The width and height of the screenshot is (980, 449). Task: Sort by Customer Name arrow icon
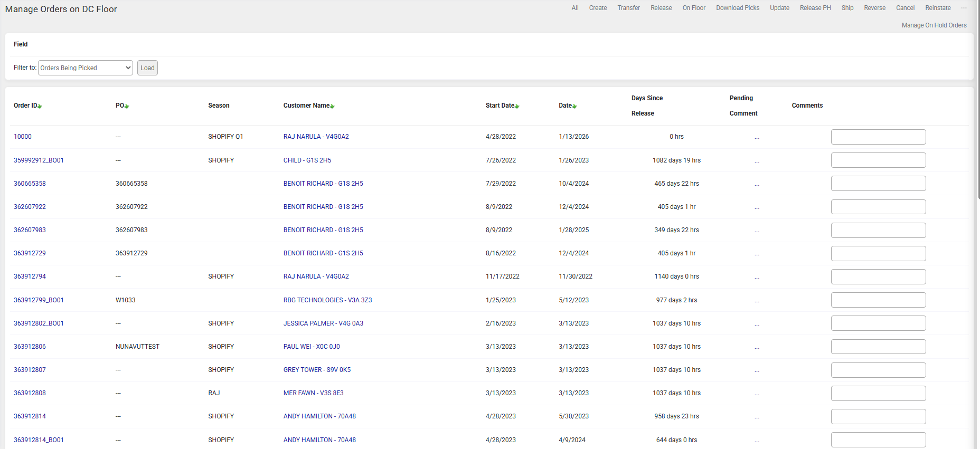(x=332, y=107)
